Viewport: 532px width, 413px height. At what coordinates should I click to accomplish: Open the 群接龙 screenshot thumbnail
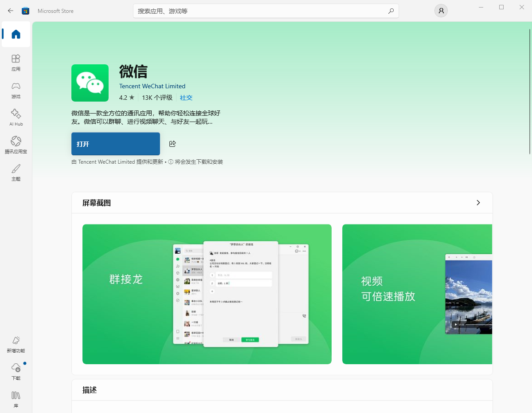pos(207,294)
